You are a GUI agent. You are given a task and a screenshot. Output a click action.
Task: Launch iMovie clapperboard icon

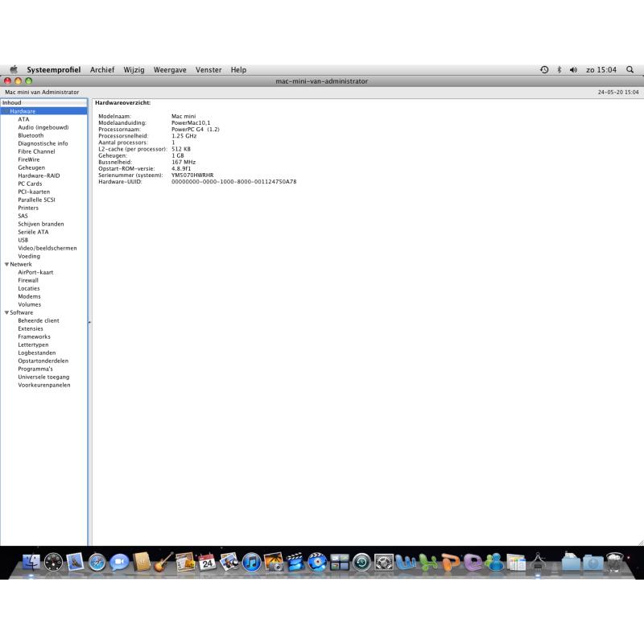pos(295,562)
